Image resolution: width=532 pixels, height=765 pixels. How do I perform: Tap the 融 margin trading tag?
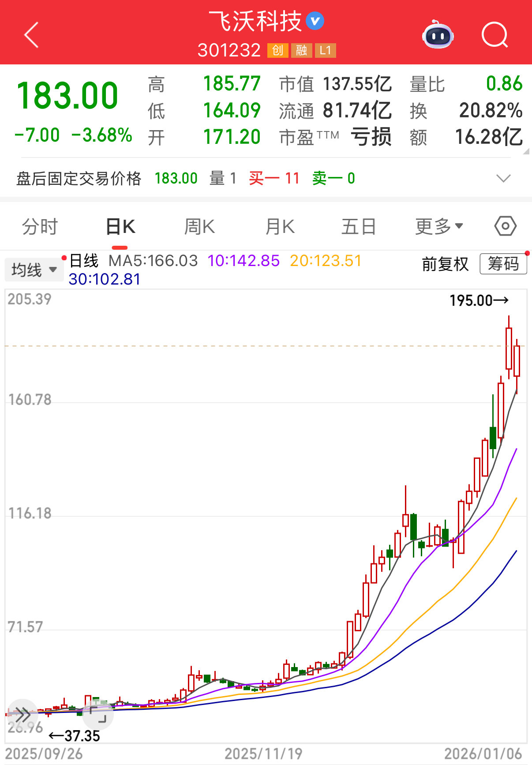point(302,50)
